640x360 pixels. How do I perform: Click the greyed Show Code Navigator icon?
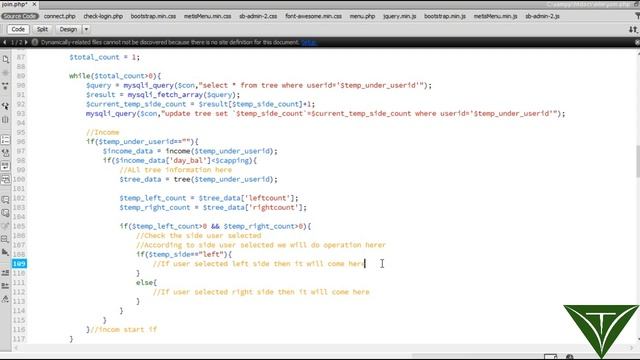(x=5, y=73)
